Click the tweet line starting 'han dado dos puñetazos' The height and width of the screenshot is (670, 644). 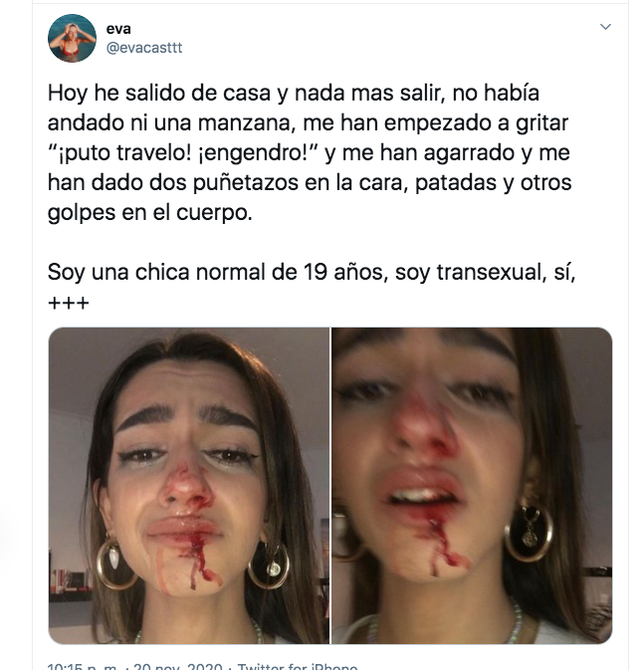tap(310, 182)
